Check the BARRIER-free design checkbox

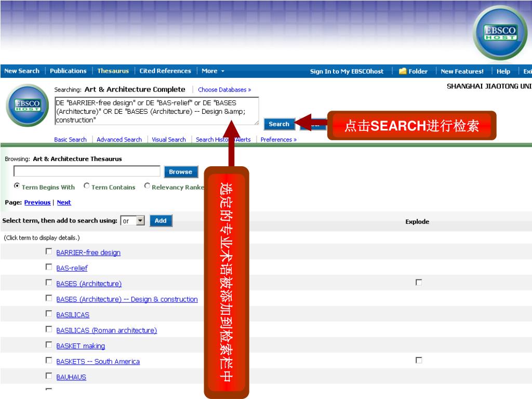(49, 251)
